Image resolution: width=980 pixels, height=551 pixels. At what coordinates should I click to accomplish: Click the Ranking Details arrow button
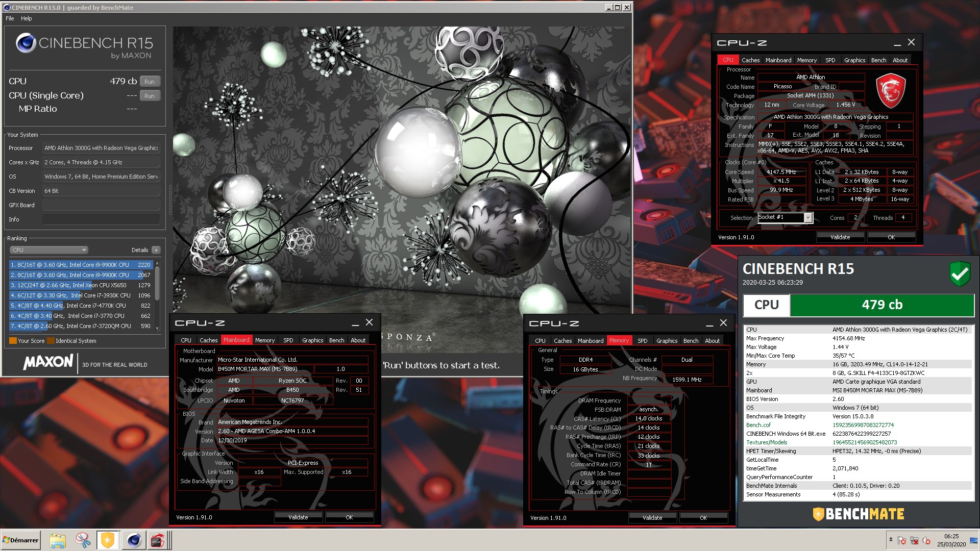coord(156,250)
